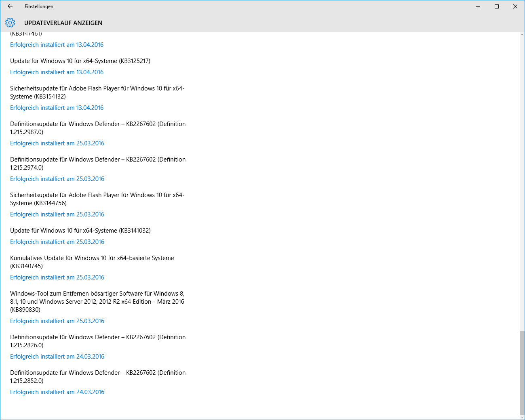Screen dimensions: 525x420
Task: Open install status link for KB890830 removal tool
Action: point(57,321)
